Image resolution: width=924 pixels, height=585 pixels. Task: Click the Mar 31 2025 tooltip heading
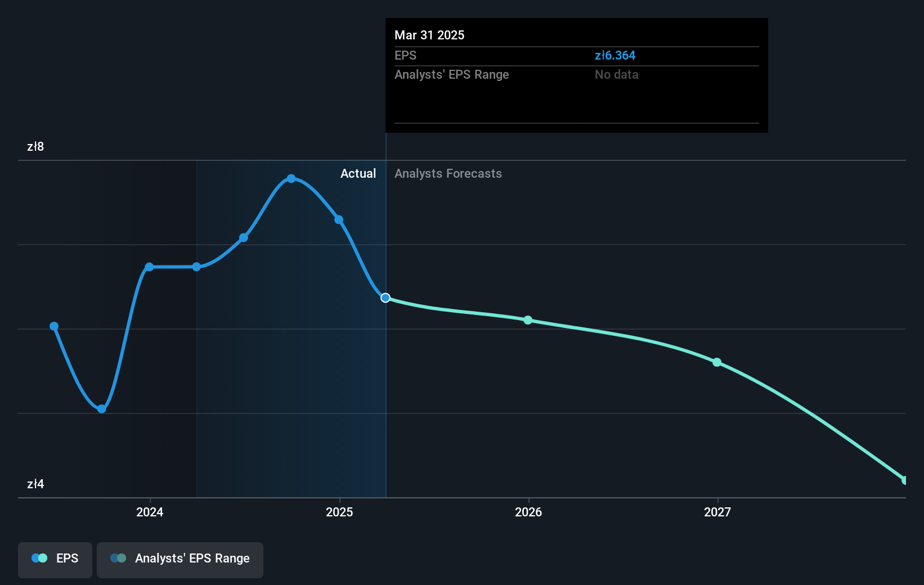[429, 35]
